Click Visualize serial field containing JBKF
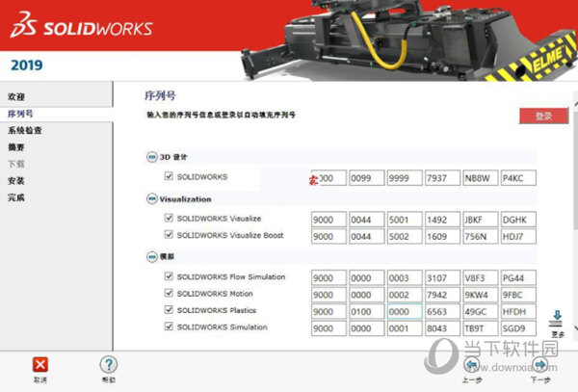This screenshot has width=578, height=392. click(x=481, y=220)
